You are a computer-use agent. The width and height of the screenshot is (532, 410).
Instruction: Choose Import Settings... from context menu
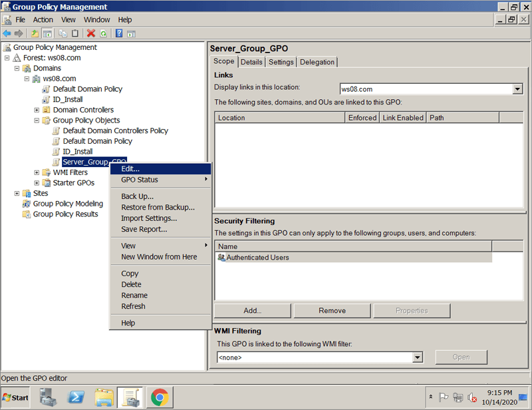click(160, 218)
